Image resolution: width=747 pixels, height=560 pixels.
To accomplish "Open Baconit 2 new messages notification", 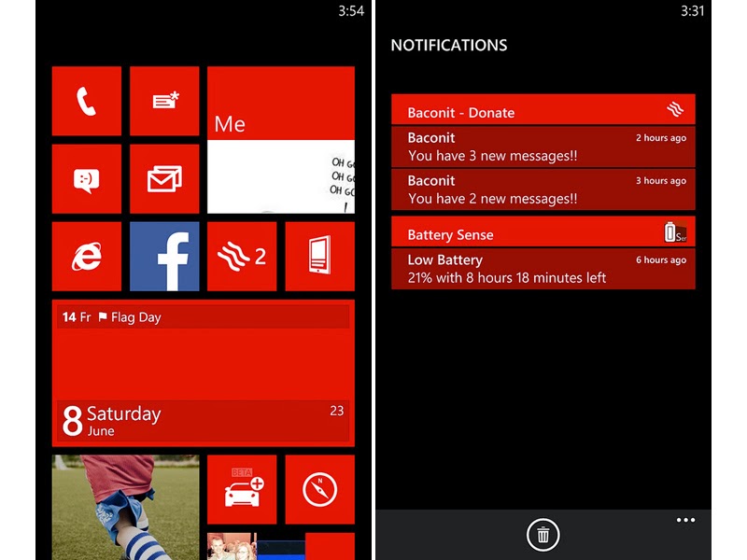I will pyautogui.click(x=543, y=189).
